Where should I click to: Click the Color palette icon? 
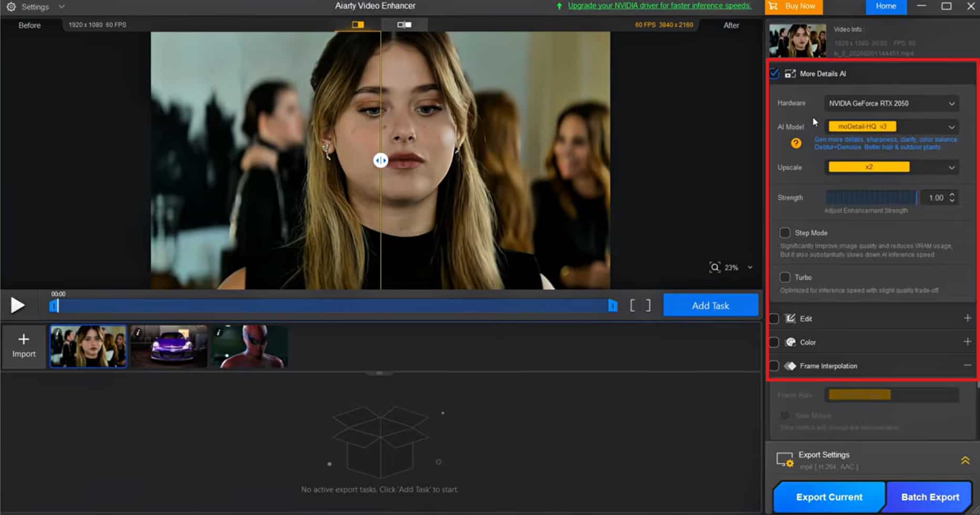click(x=790, y=342)
